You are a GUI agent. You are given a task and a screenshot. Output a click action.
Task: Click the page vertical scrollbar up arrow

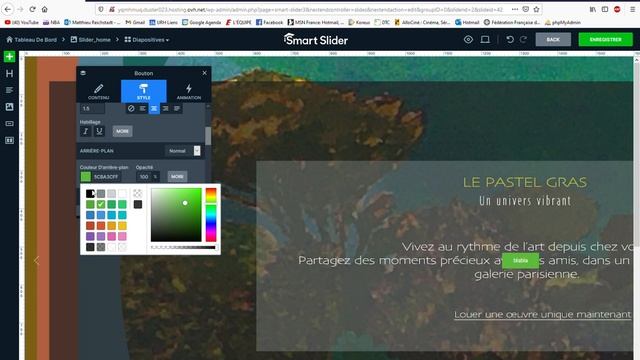(636, 60)
